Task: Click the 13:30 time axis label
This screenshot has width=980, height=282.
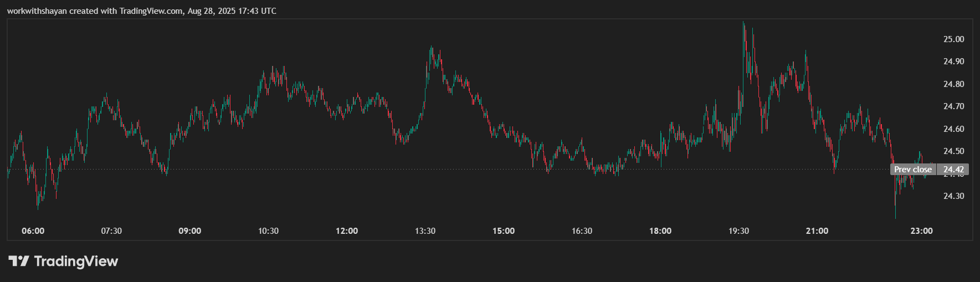Action: (425, 231)
